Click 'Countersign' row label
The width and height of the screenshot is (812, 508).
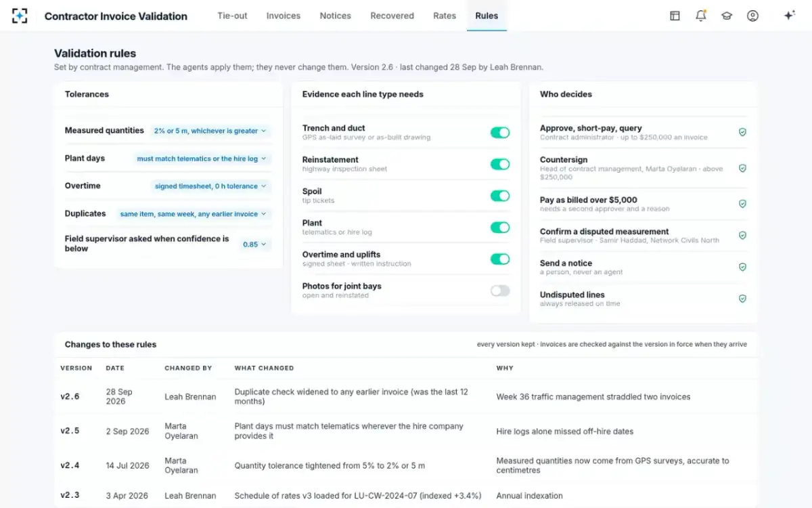click(x=564, y=160)
